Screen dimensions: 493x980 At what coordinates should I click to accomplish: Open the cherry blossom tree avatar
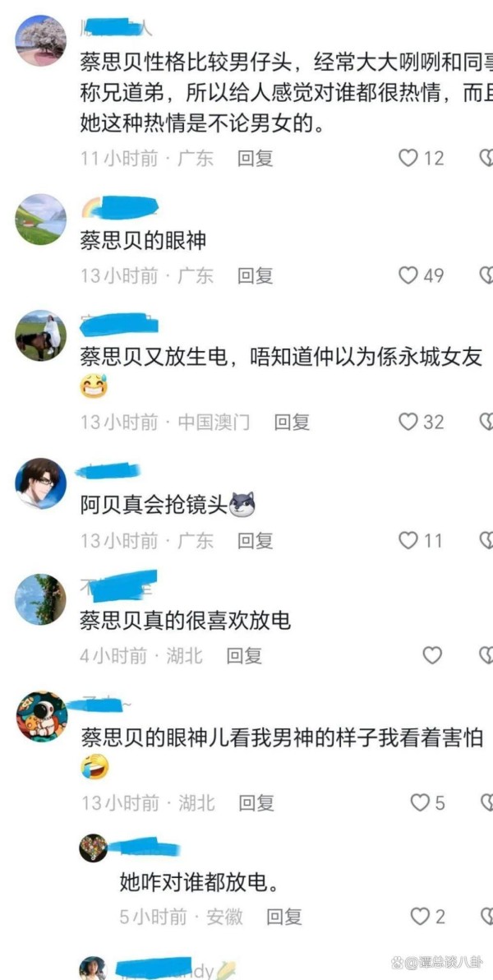coord(40,40)
